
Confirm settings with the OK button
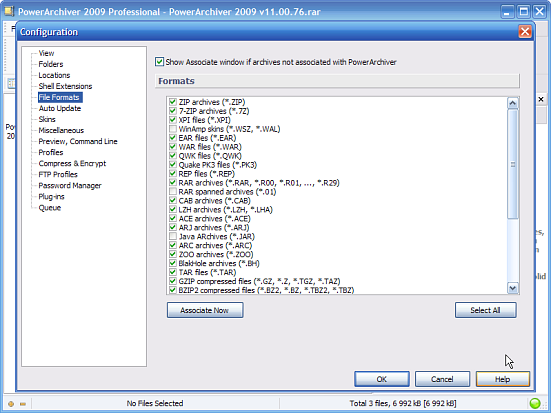pyautogui.click(x=382, y=379)
